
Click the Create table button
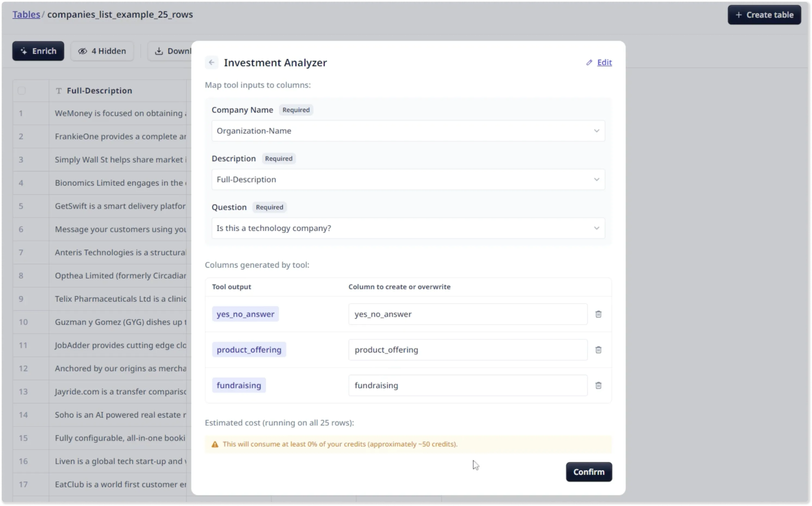764,15
